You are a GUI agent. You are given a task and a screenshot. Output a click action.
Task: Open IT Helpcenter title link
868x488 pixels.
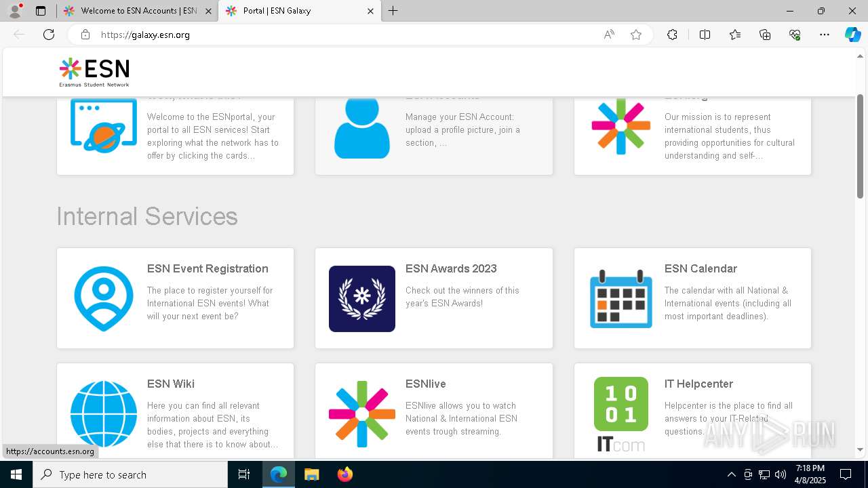698,384
